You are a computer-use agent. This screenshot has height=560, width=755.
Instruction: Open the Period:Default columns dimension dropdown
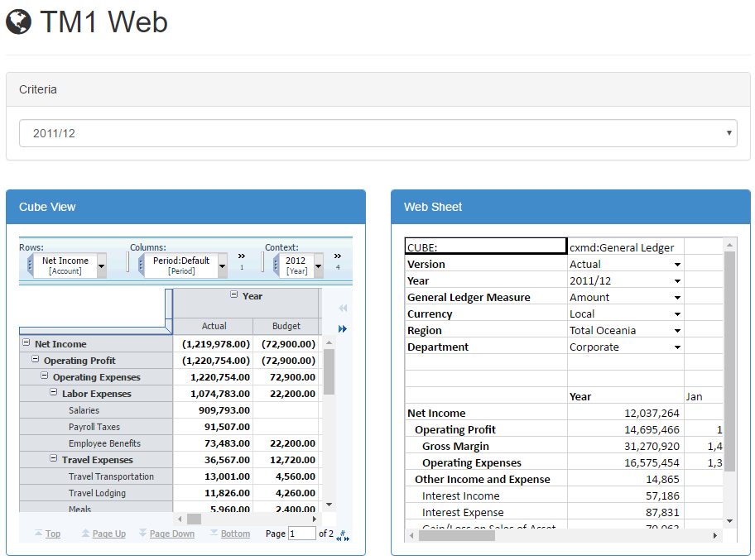pos(222,266)
